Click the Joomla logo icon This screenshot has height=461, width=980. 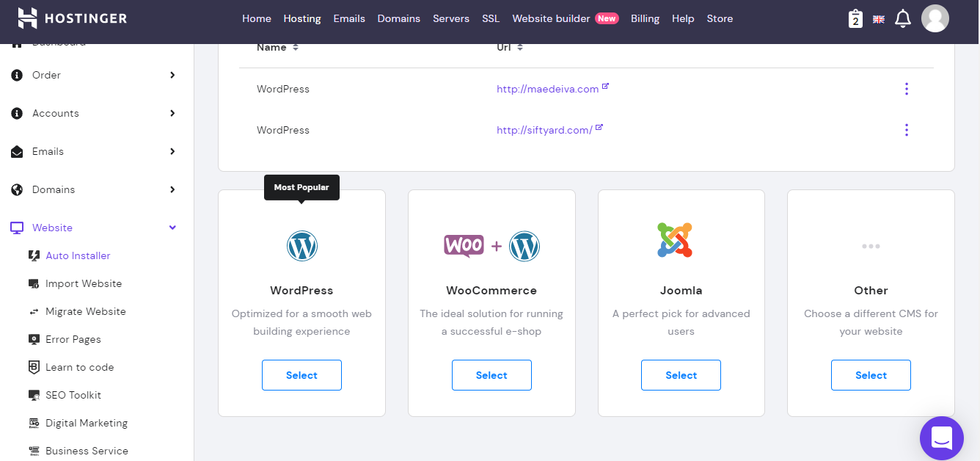675,239
